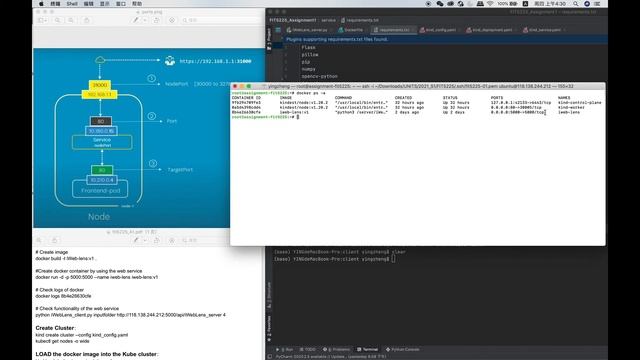Click 'kubectl get nodes -o wide' line in PDF
This screenshot has width=640, height=360.
[x=62, y=341]
